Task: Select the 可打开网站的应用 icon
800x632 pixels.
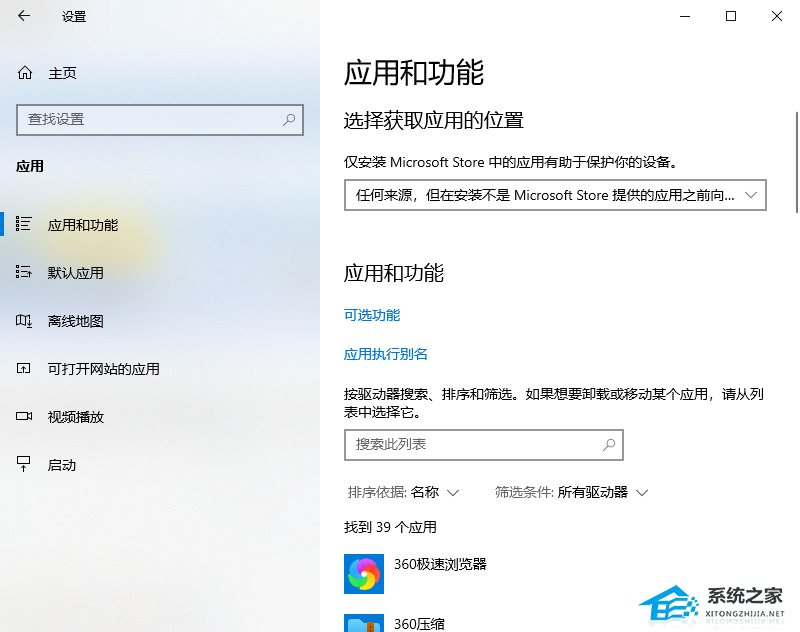Action: tap(23, 368)
